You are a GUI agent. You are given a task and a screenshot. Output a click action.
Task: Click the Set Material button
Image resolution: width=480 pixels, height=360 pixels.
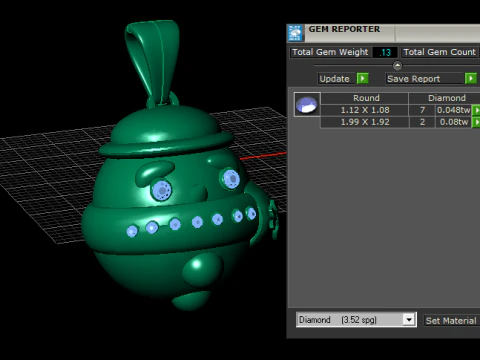point(451,321)
